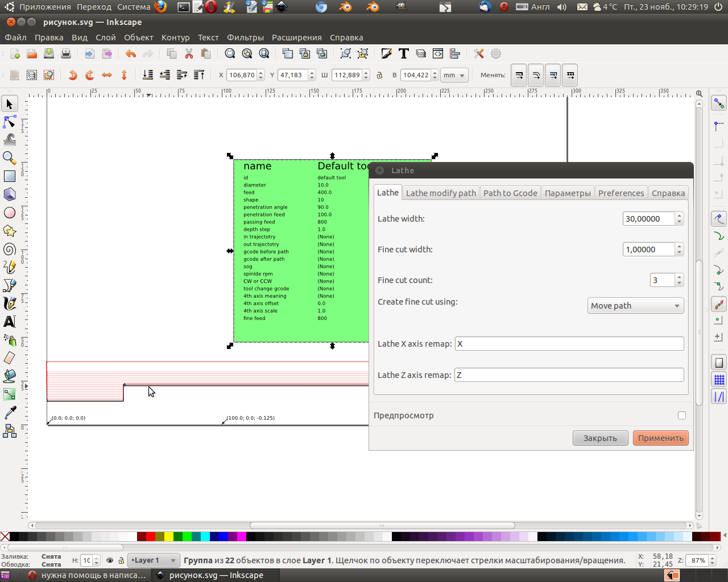This screenshot has height=582, width=728.
Task: Select the Spiral tool
Action: [10, 249]
